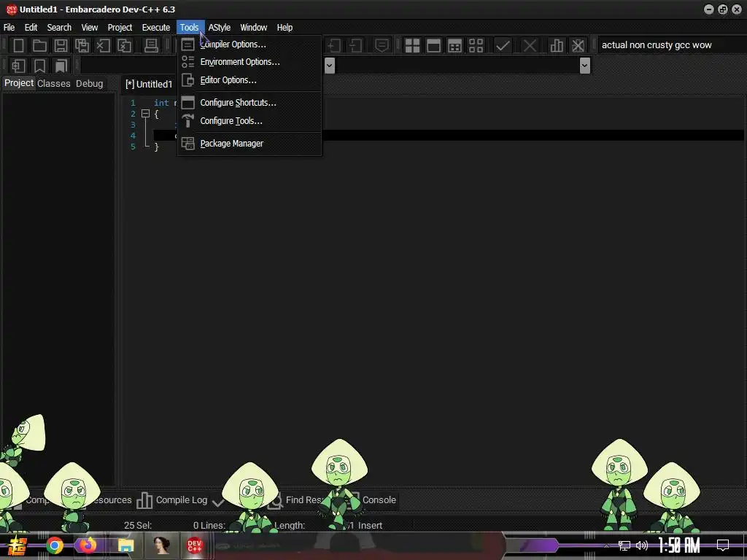The width and height of the screenshot is (747, 560).
Task: Click the Stop Execution X icon
Action: [x=530, y=46]
